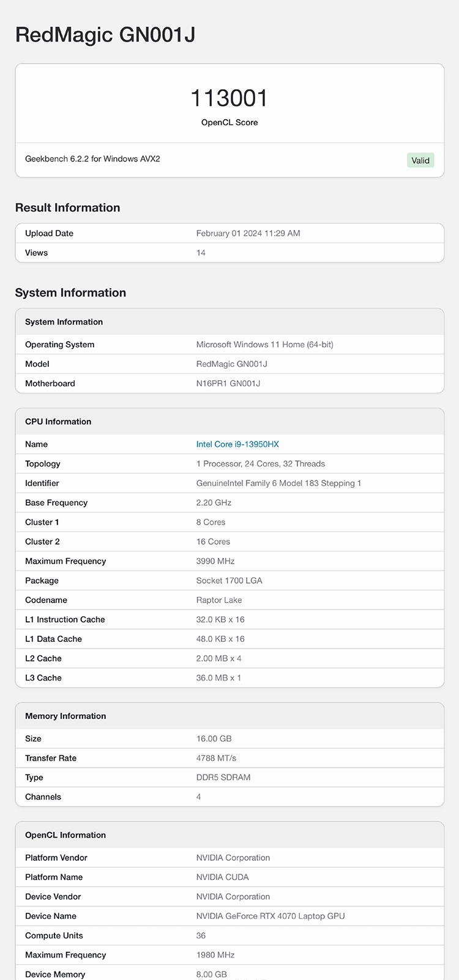Click the Package value Socket 1700 LGA
This screenshot has height=980, width=459.
tap(229, 581)
